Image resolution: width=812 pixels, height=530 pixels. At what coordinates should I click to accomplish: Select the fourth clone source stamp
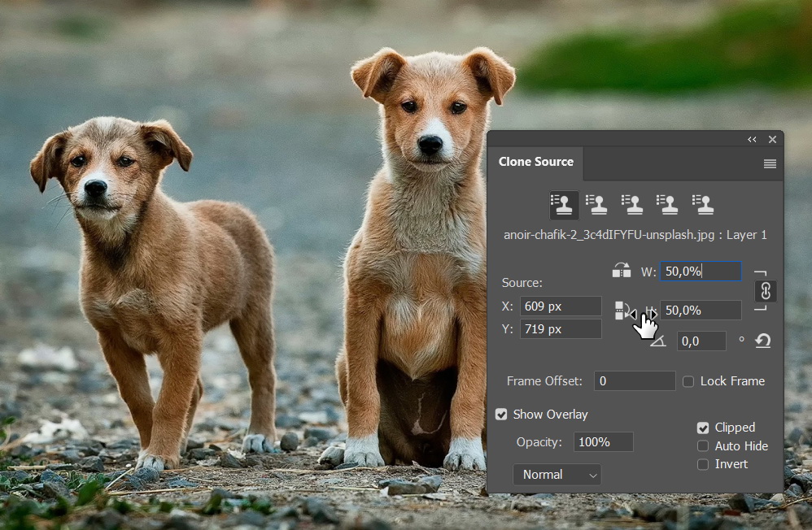tap(667, 205)
